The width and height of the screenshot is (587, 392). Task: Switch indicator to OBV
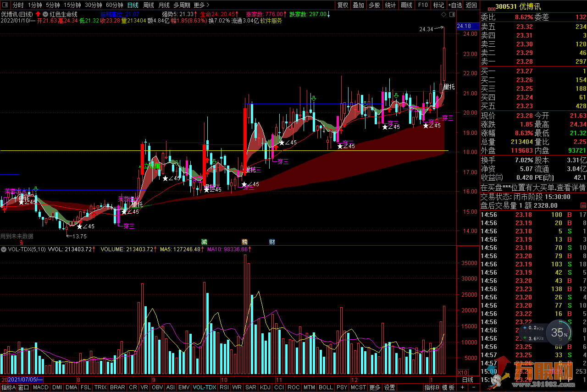(x=157, y=387)
